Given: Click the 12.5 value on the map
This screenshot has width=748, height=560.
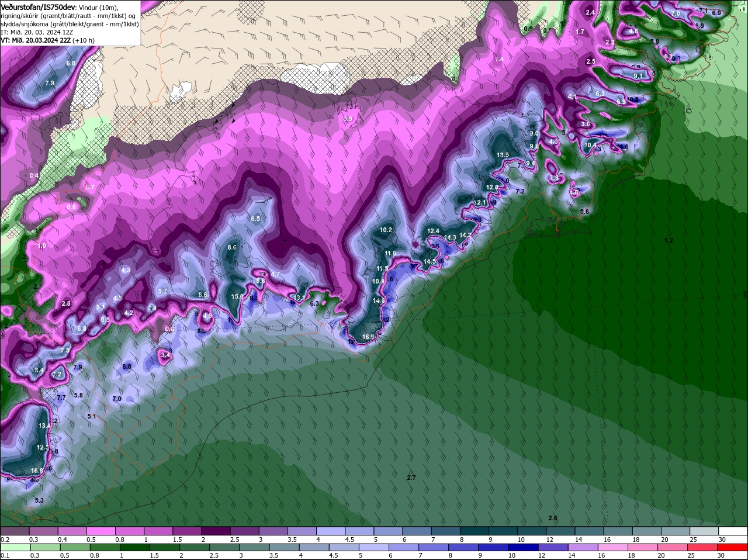Looking at the screenshot, I should 43,447.
